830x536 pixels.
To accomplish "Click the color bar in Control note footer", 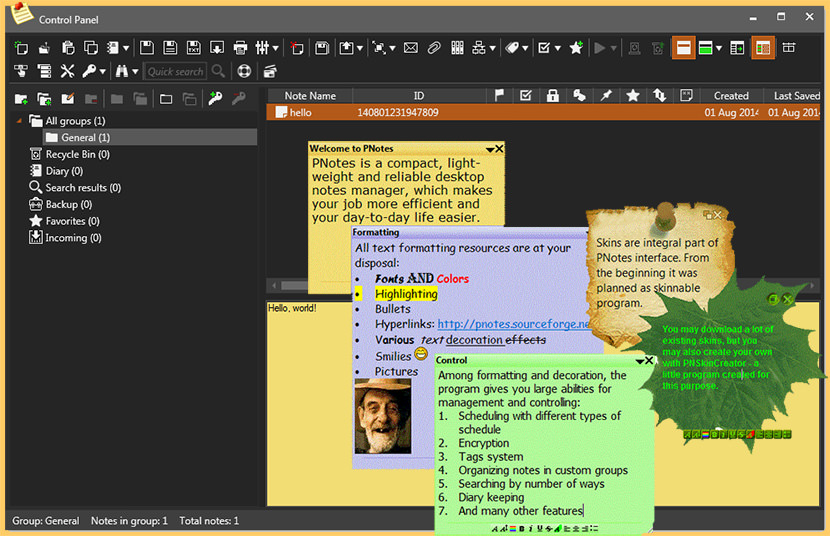I will point(513,529).
